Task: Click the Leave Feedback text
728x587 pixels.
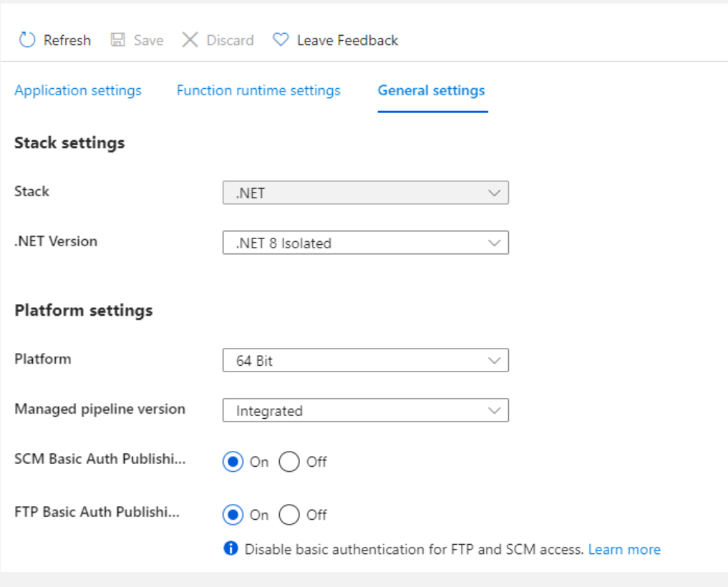Action: pos(347,40)
